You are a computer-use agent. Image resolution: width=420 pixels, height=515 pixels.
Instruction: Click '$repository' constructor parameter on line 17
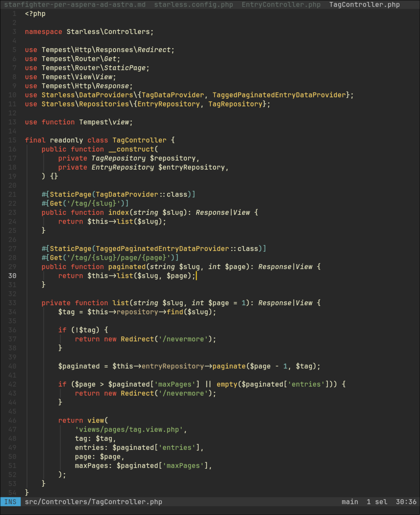[x=173, y=158]
